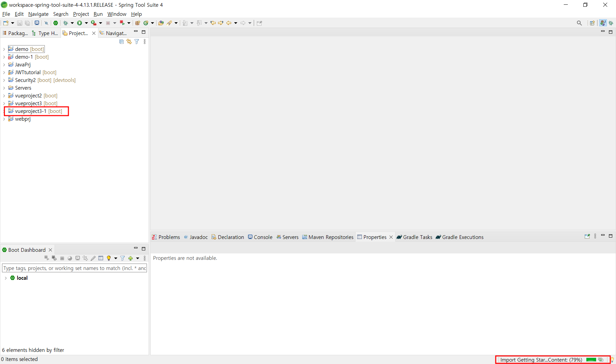
Task: Click the New Java Package icon
Action: point(137,23)
